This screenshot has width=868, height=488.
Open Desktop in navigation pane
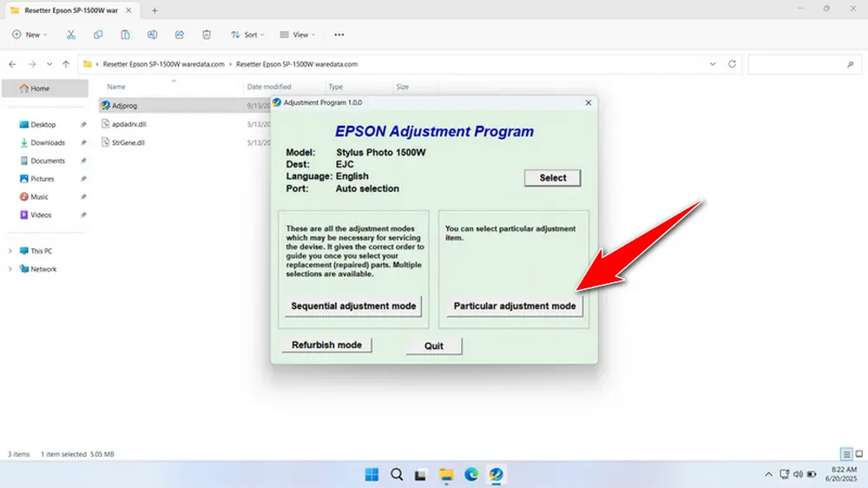point(43,125)
